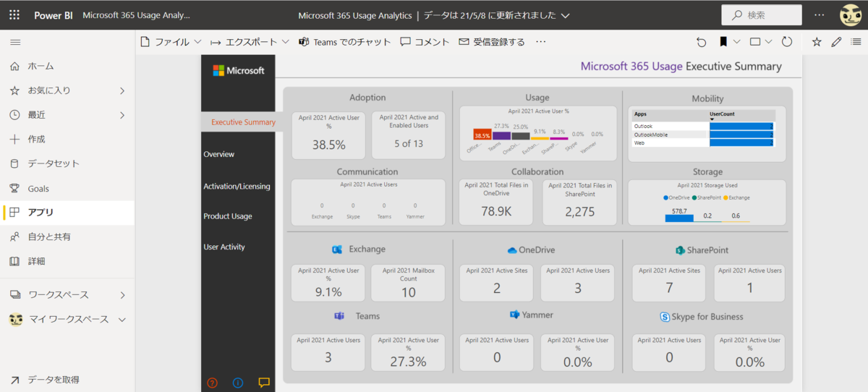Screen dimensions: 868x392
Task: Click the Microsoft logo in report
Action: [x=239, y=71]
